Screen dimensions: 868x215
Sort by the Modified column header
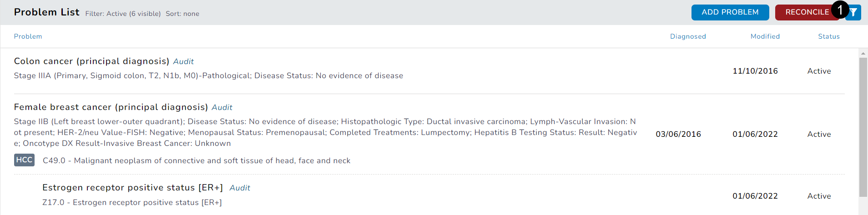click(765, 36)
